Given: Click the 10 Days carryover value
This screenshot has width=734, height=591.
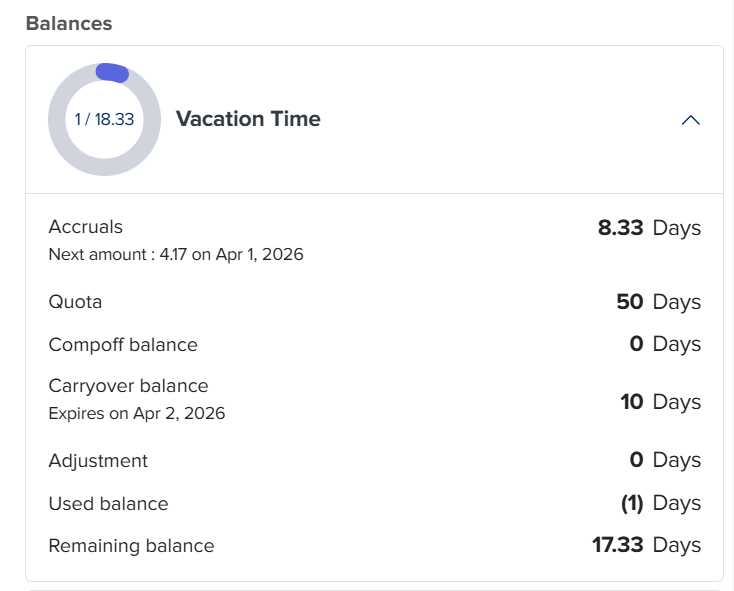Looking at the screenshot, I should [x=660, y=402].
